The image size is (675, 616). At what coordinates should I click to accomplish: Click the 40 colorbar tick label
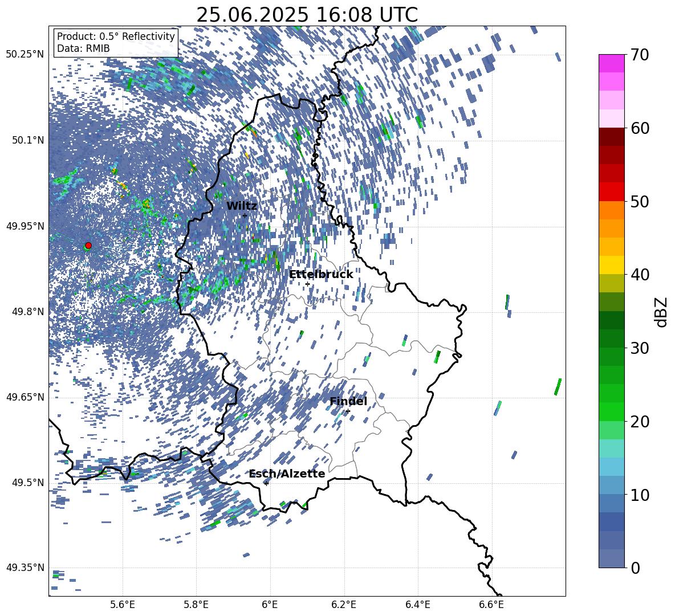point(640,275)
